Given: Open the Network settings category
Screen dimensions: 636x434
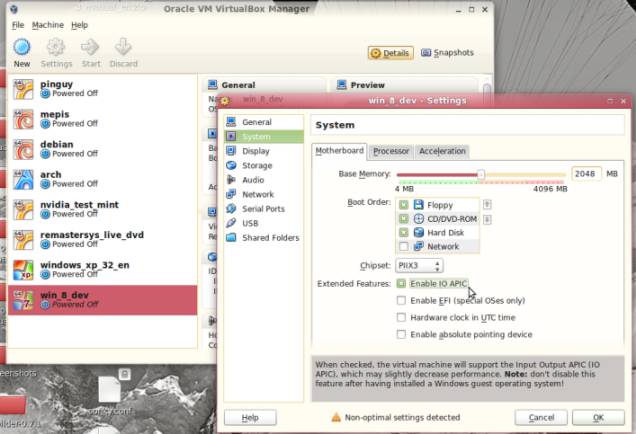Looking at the screenshot, I should coord(264,194).
